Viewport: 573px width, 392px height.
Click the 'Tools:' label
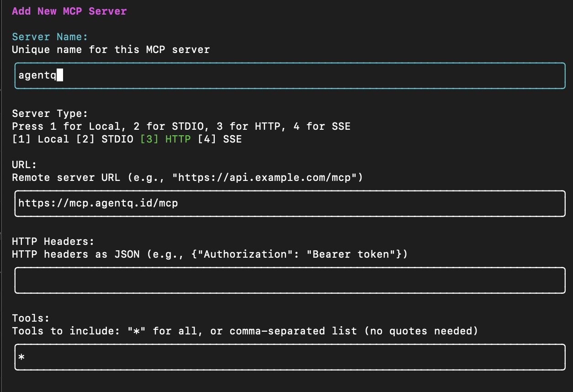click(x=31, y=318)
